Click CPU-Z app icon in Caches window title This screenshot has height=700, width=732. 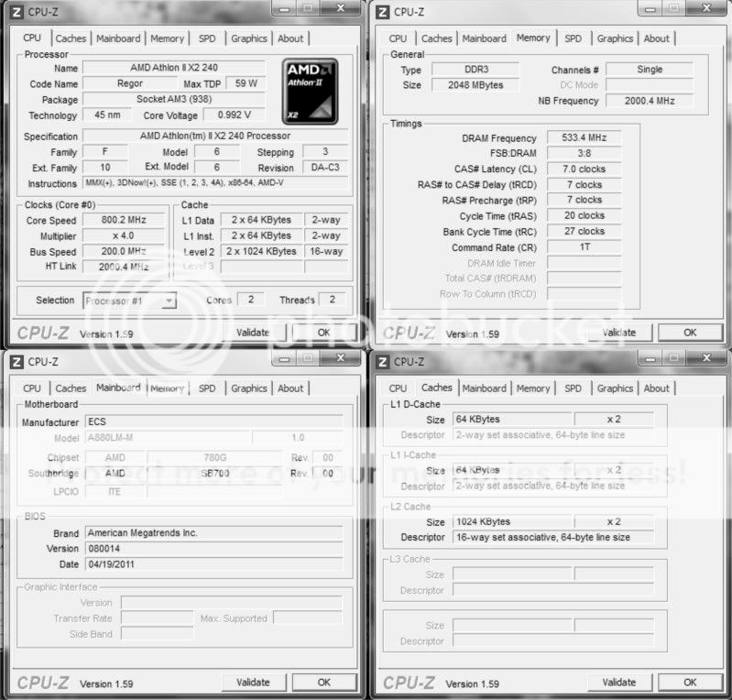(382, 361)
